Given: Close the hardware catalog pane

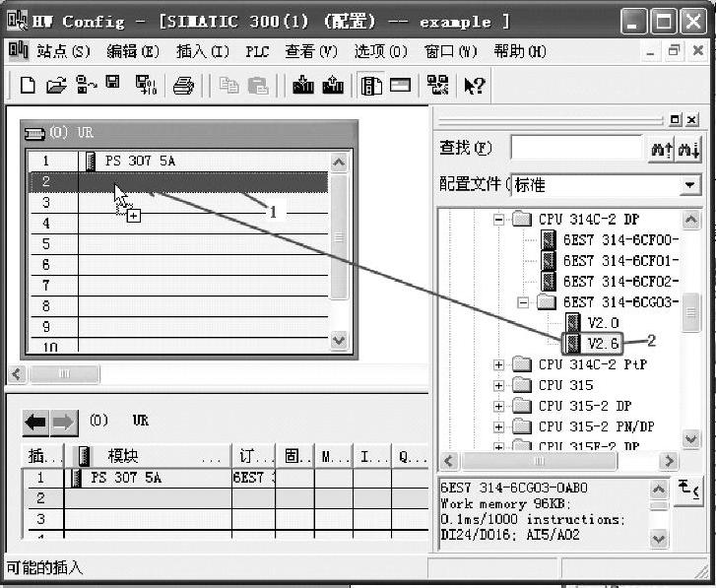Looking at the screenshot, I should [691, 119].
